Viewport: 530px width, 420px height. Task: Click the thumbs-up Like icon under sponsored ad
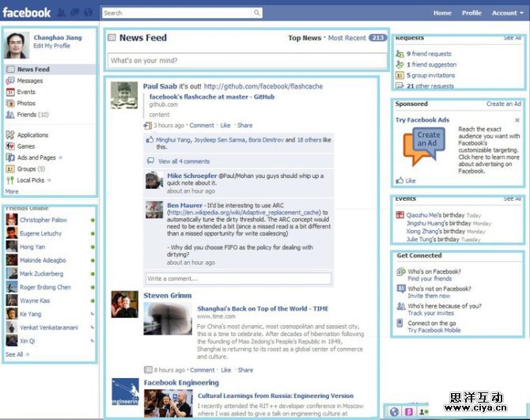coord(399,180)
